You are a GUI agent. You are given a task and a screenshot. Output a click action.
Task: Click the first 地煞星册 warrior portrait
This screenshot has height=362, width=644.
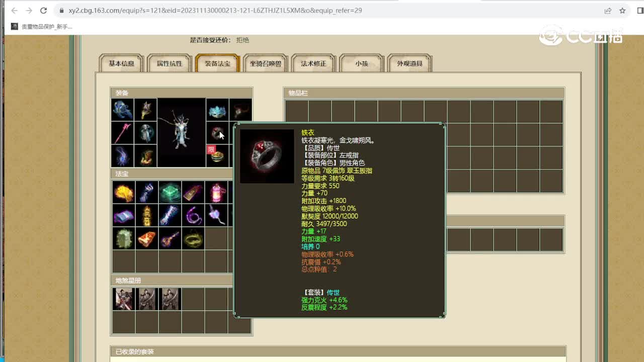coord(123,299)
